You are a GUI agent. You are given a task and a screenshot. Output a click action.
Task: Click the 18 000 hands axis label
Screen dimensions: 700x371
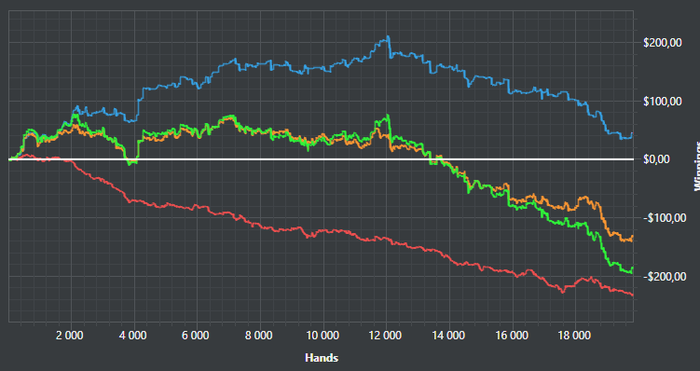tap(575, 335)
